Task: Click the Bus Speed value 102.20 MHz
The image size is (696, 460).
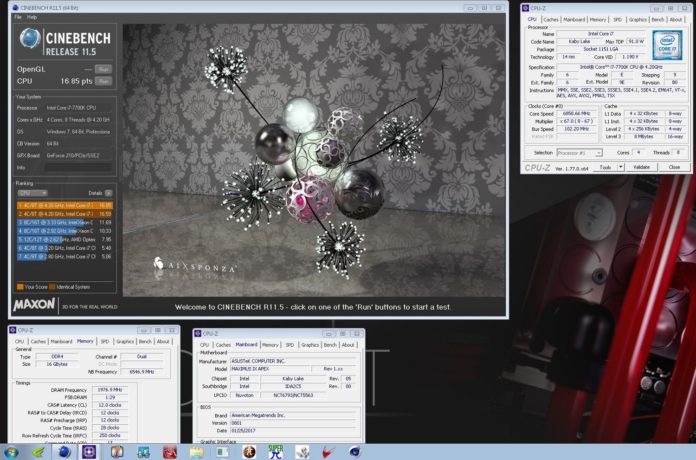Action: point(577,129)
